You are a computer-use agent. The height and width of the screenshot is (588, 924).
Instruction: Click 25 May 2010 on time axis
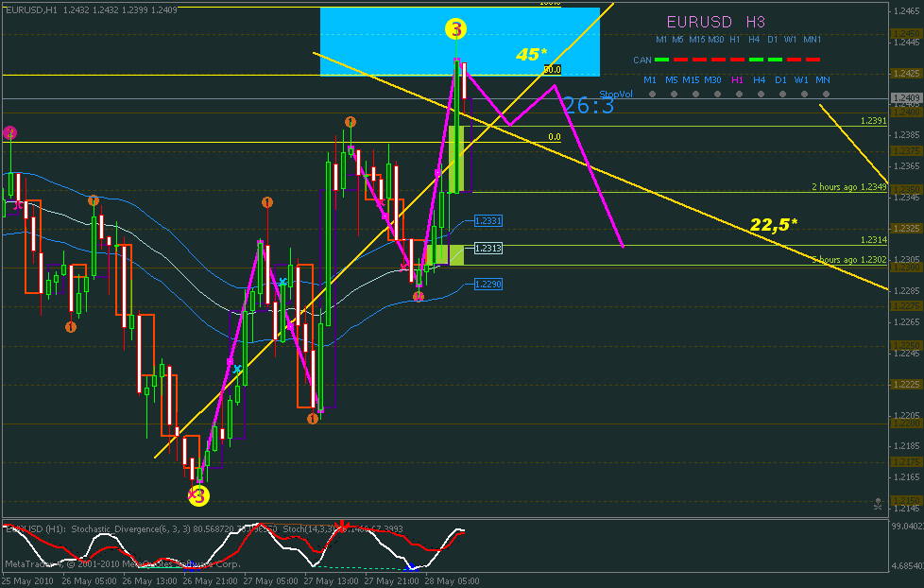[27, 581]
